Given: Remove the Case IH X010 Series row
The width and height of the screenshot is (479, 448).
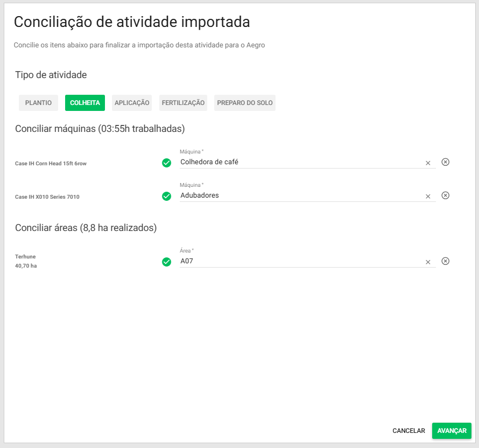Looking at the screenshot, I should [446, 195].
